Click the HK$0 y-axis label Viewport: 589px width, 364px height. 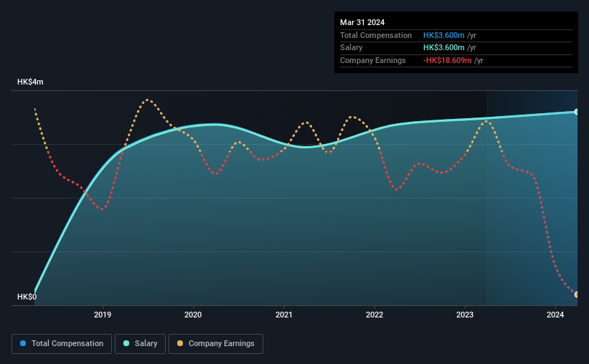coord(27,297)
